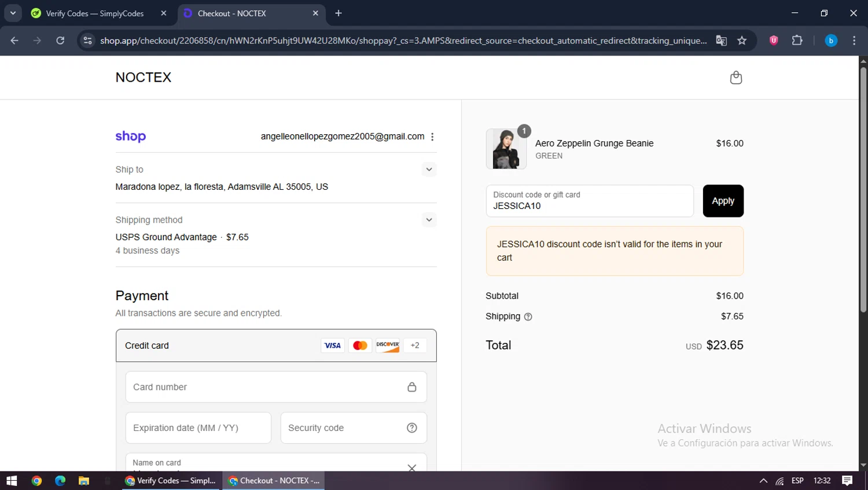868x490 pixels.
Task: Click the Visa card icon
Action: point(332,345)
